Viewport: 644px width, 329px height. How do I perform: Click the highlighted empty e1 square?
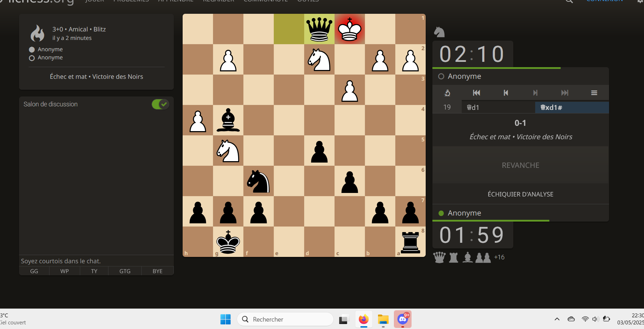click(x=289, y=29)
